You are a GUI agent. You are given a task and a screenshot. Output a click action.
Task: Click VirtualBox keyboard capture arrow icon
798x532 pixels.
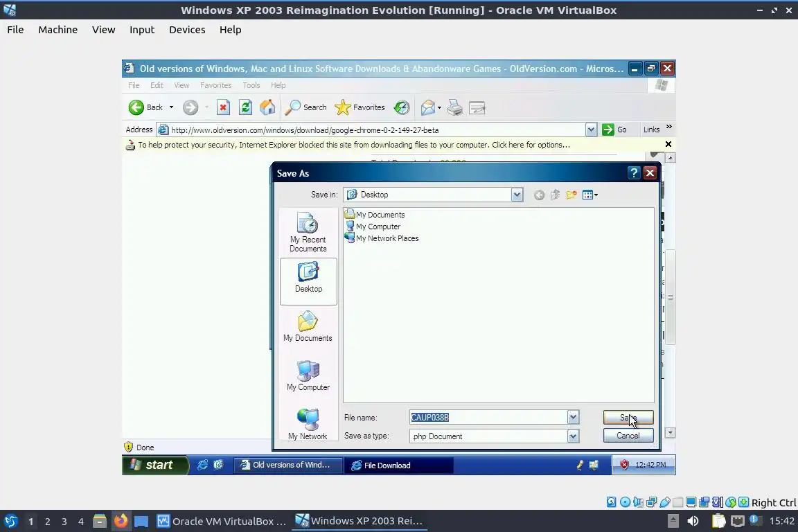pos(743,502)
